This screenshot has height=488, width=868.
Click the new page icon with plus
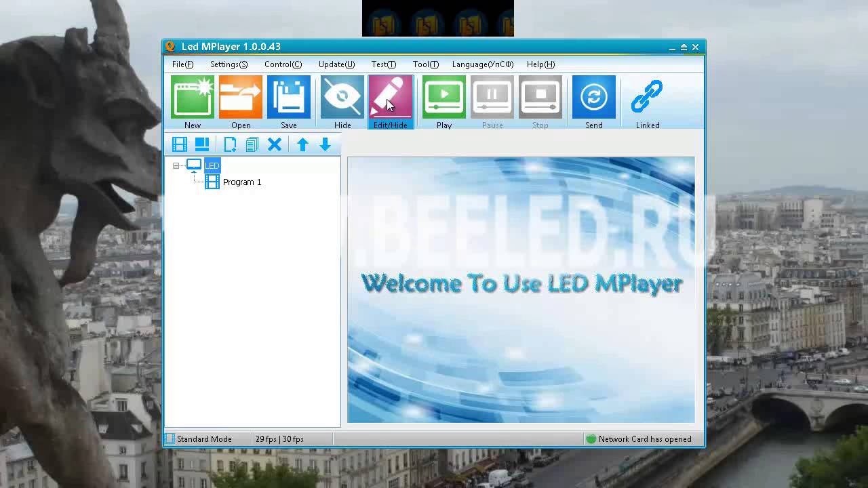[230, 144]
